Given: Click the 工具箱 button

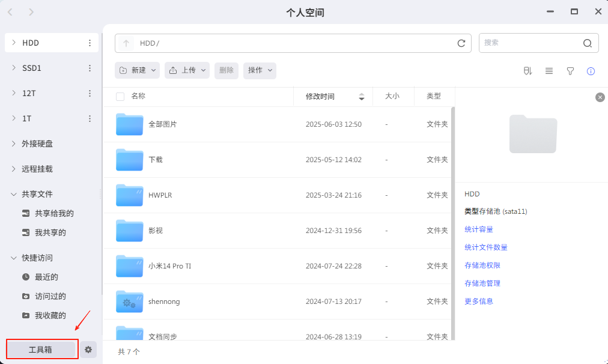Looking at the screenshot, I should (41, 350).
